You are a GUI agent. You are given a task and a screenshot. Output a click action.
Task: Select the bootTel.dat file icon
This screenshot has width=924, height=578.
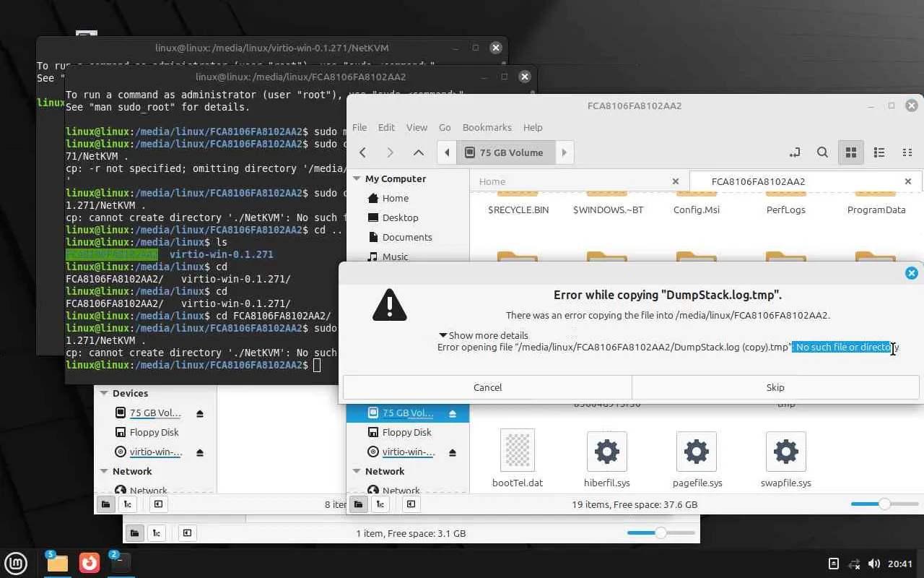click(x=518, y=450)
